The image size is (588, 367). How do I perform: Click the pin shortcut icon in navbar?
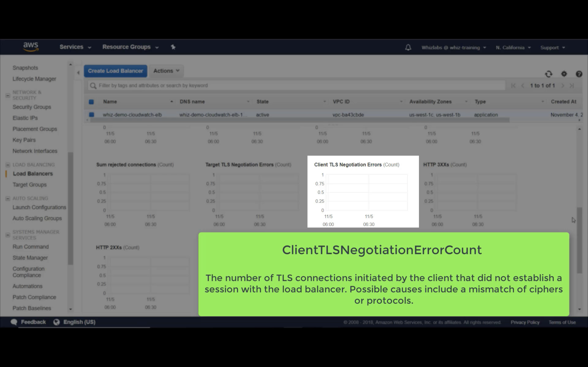click(173, 47)
